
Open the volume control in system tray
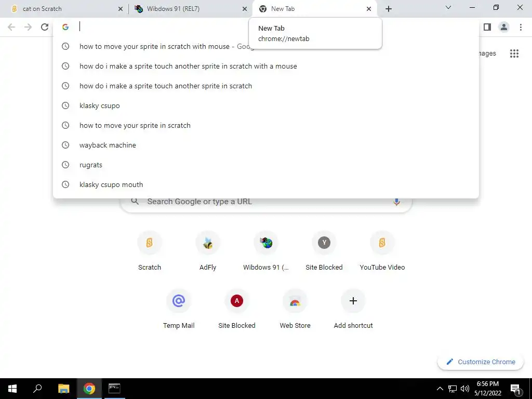(x=465, y=389)
